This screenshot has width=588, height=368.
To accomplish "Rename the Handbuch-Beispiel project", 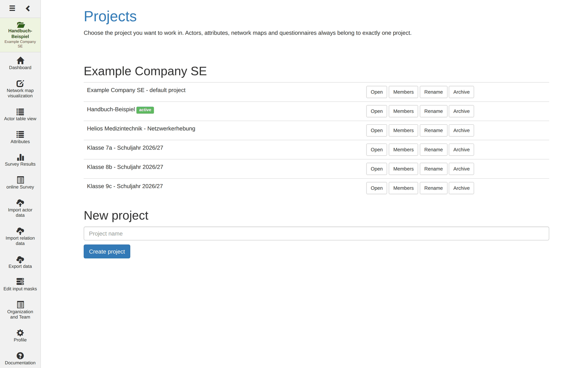I will 433,111.
